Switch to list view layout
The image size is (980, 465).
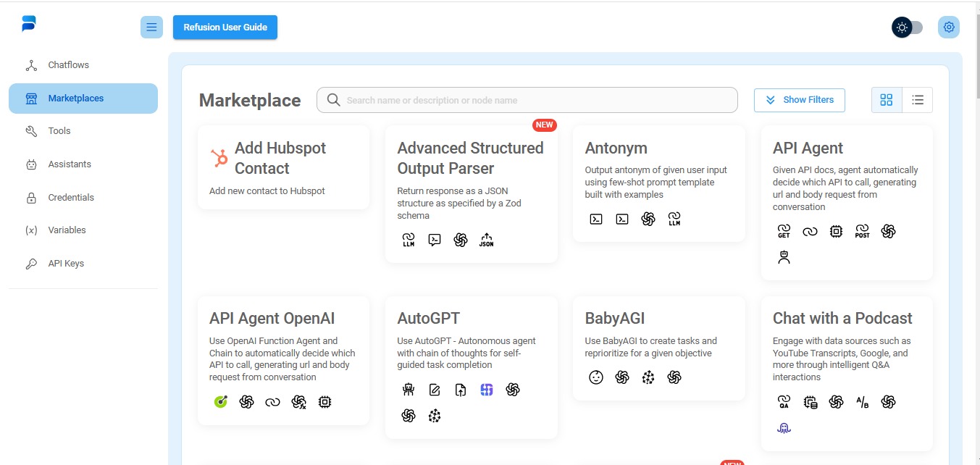[x=918, y=100]
